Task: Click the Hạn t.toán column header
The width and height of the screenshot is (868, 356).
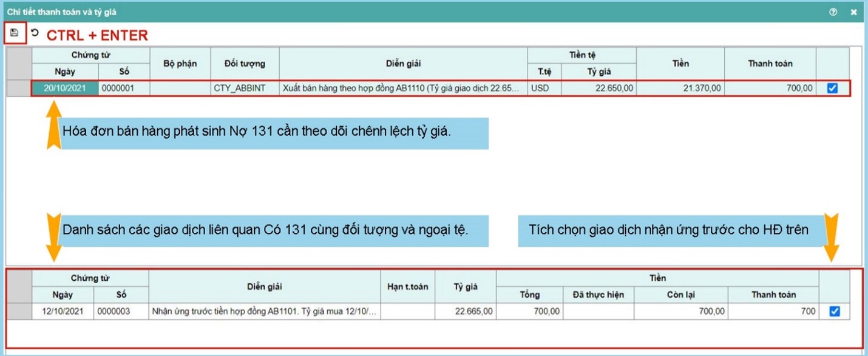Action: 407,286
